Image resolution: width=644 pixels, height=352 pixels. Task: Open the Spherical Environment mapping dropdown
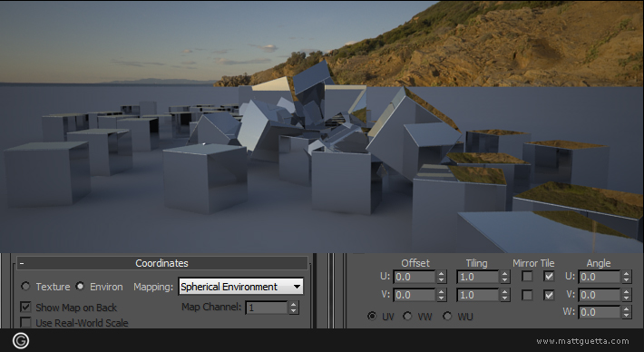point(240,287)
